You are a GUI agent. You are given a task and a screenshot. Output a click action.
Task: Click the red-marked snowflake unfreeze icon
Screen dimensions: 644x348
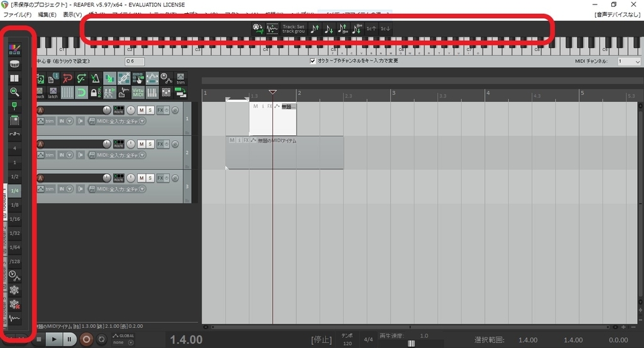[14, 305]
